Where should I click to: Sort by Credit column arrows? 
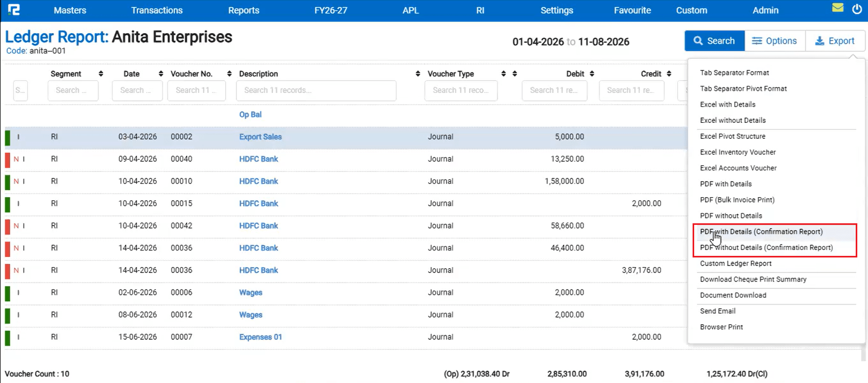coord(669,74)
